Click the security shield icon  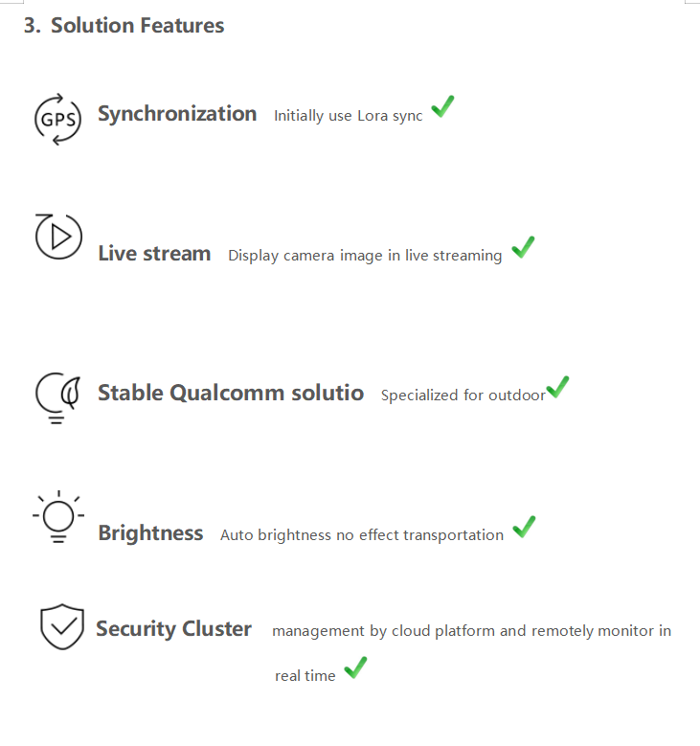click(61, 627)
